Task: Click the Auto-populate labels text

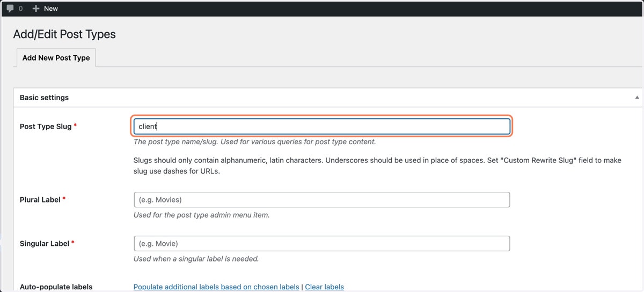Action: tap(56, 287)
